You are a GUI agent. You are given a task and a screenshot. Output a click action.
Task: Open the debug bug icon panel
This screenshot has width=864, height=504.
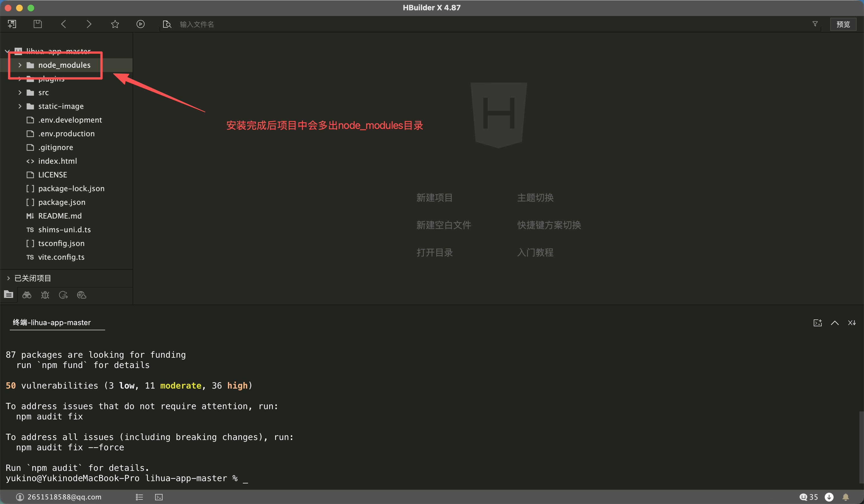(45, 295)
